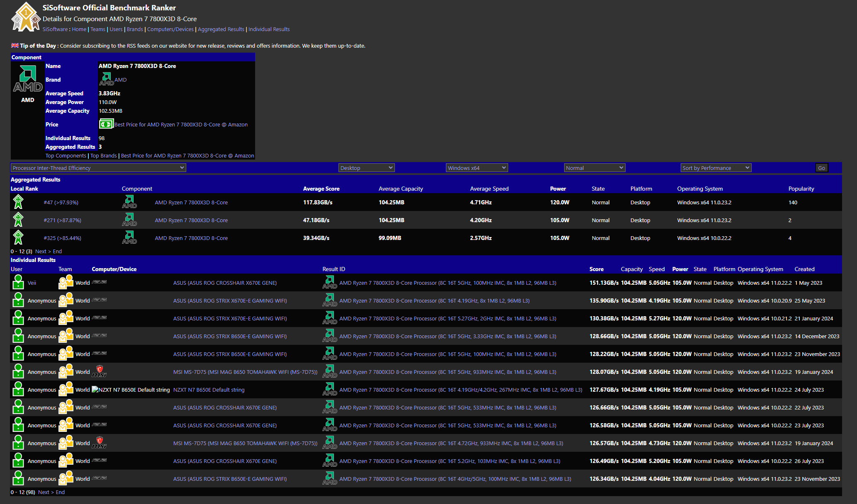
Task: Click MSI brand logo in 126.57GB/s row
Action: coord(99,443)
